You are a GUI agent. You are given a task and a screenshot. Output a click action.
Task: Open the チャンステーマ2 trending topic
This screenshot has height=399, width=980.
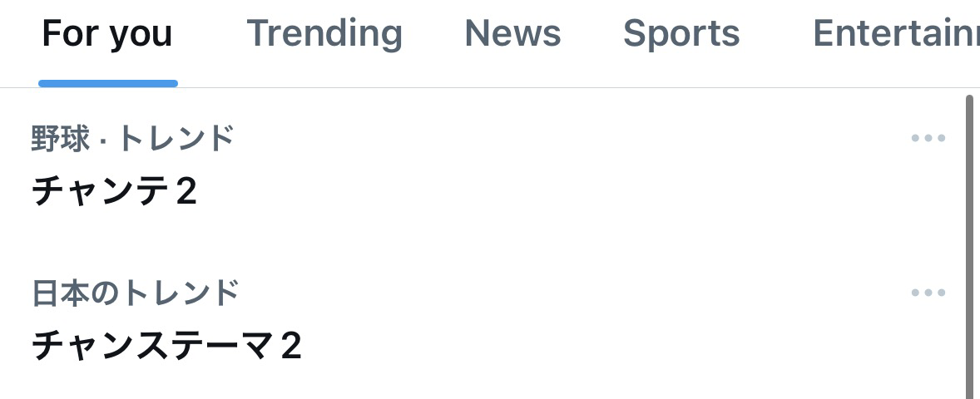tap(166, 346)
